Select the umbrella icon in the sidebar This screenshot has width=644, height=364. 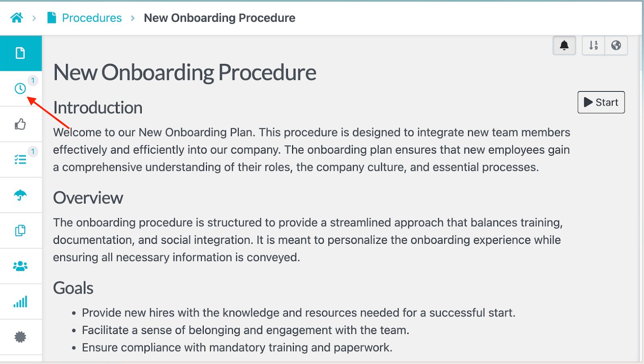pyautogui.click(x=20, y=195)
